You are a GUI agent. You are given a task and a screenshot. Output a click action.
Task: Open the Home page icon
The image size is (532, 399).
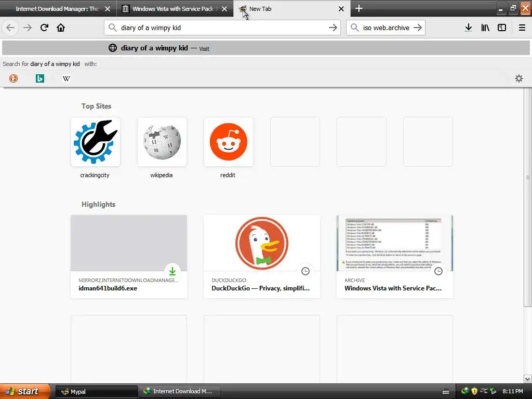61,28
